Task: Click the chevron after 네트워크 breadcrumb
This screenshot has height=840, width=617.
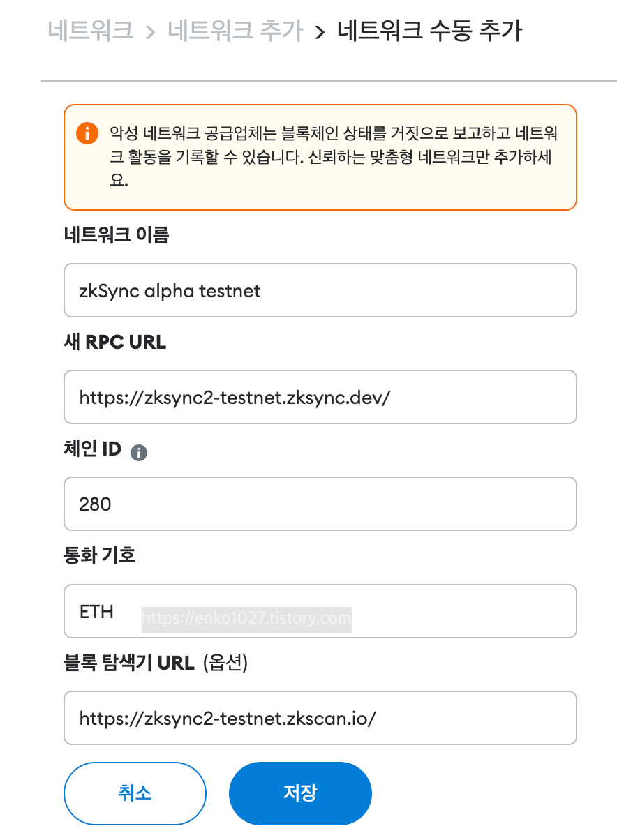Action: pos(150,32)
